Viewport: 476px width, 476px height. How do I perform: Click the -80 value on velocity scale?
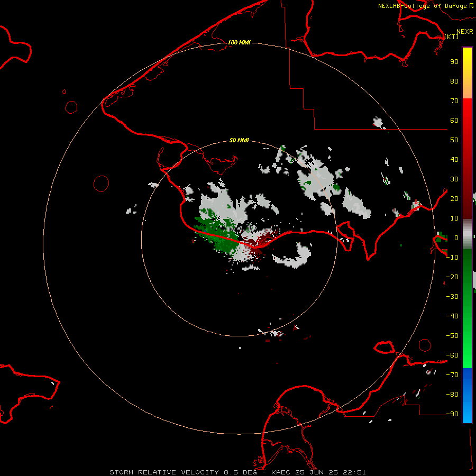452,395
